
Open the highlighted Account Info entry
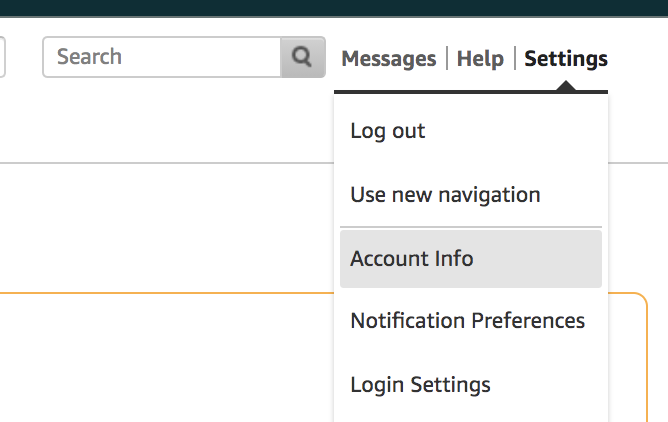coord(471,258)
